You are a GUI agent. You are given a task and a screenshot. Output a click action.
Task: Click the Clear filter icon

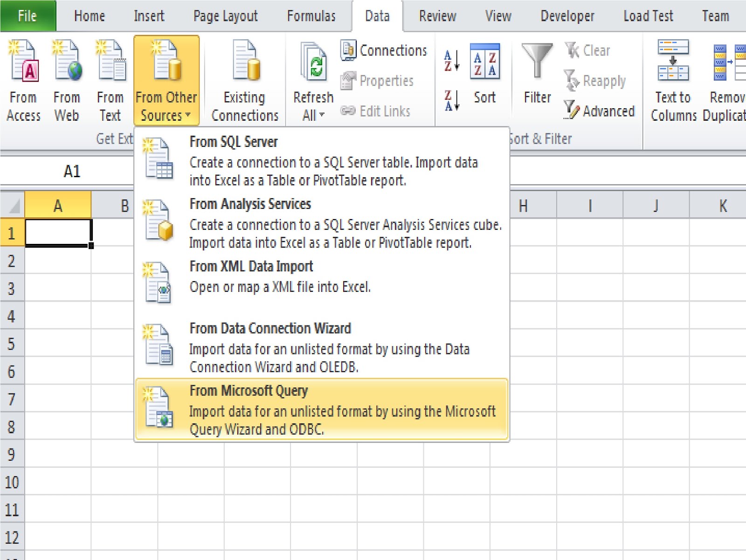pyautogui.click(x=588, y=50)
